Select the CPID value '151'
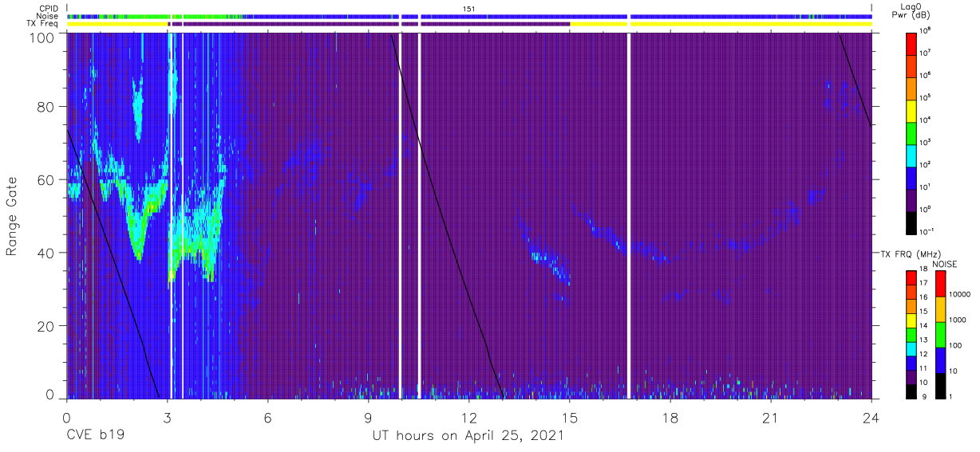This screenshot has width=980, height=452. click(469, 8)
